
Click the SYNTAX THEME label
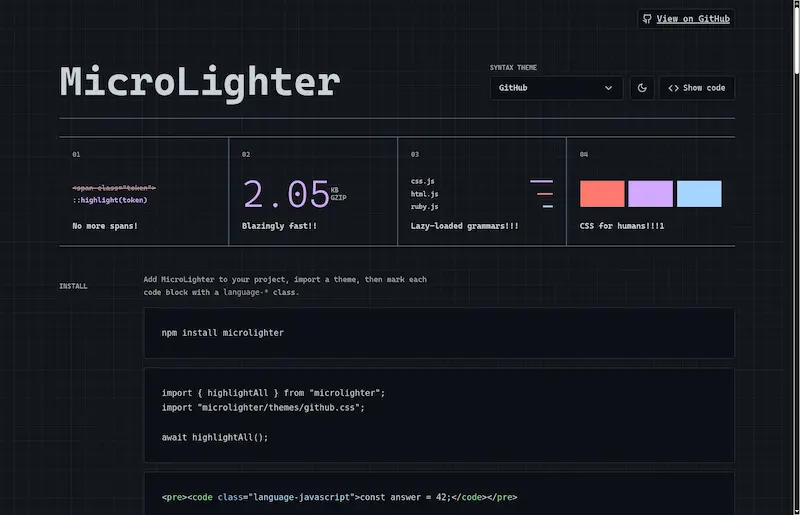pyautogui.click(x=513, y=67)
